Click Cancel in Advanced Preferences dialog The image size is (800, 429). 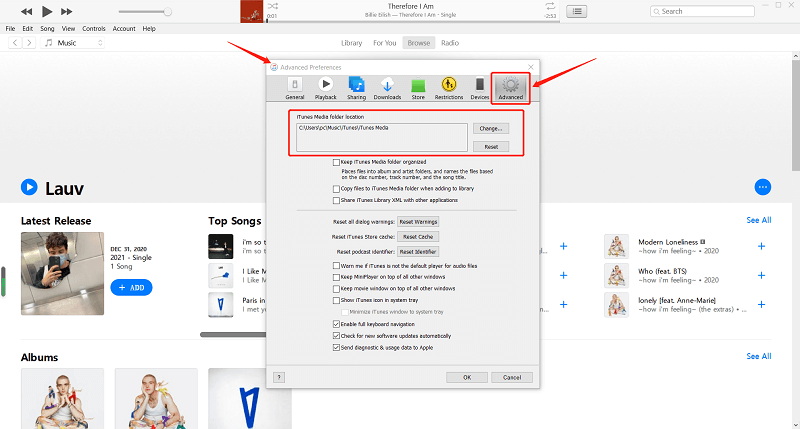[x=512, y=377]
